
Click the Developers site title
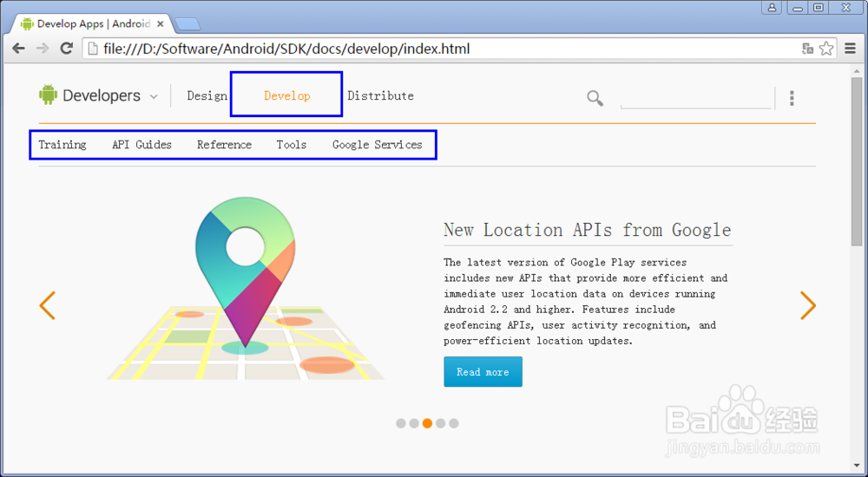pos(102,95)
